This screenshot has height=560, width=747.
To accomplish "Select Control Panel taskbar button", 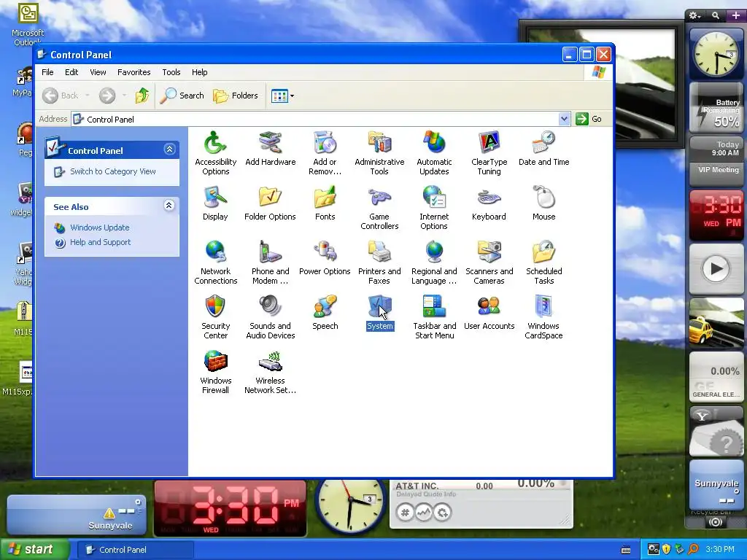I will (x=135, y=550).
